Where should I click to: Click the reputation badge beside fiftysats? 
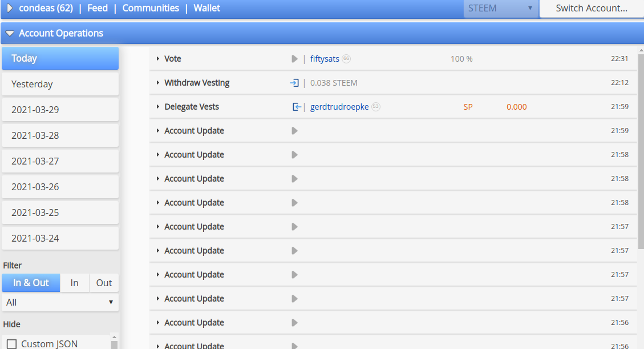coord(346,58)
